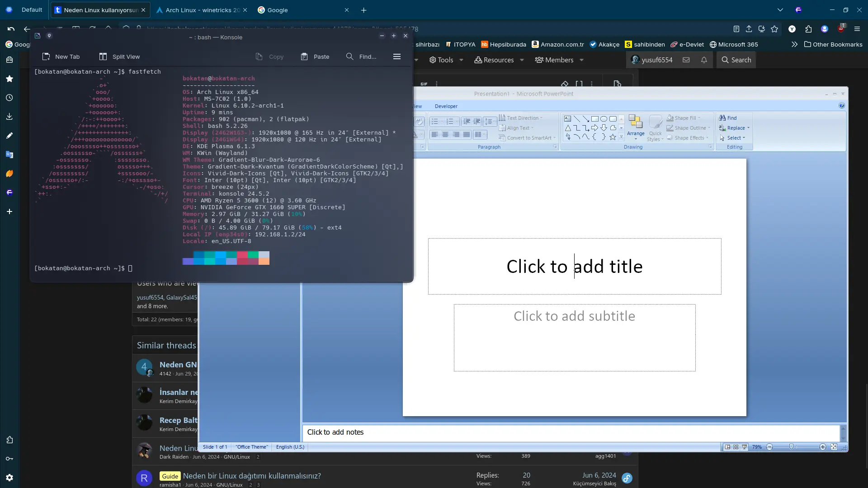Screen dimensions: 868x488
Task: Click the forum Search button
Action: coord(736,60)
